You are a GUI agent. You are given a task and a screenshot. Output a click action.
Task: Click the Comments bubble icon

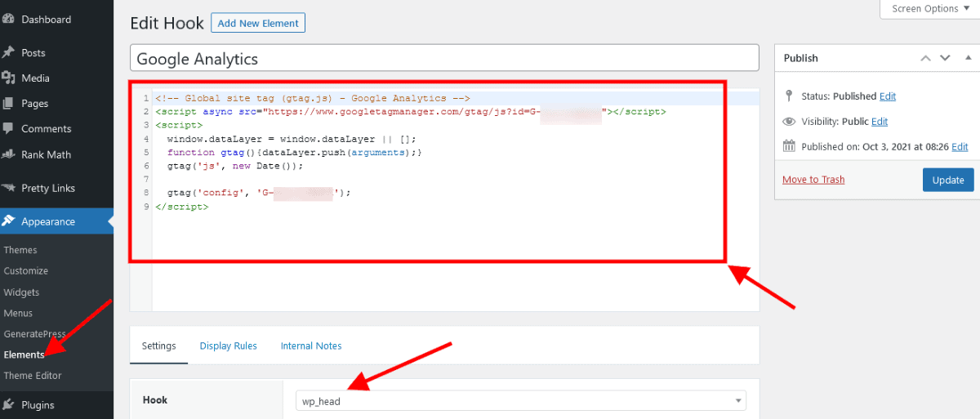pos(9,128)
